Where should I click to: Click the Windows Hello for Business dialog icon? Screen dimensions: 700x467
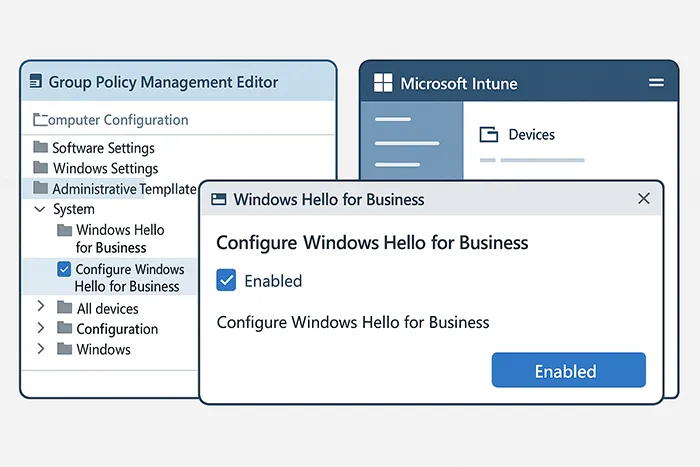click(217, 199)
